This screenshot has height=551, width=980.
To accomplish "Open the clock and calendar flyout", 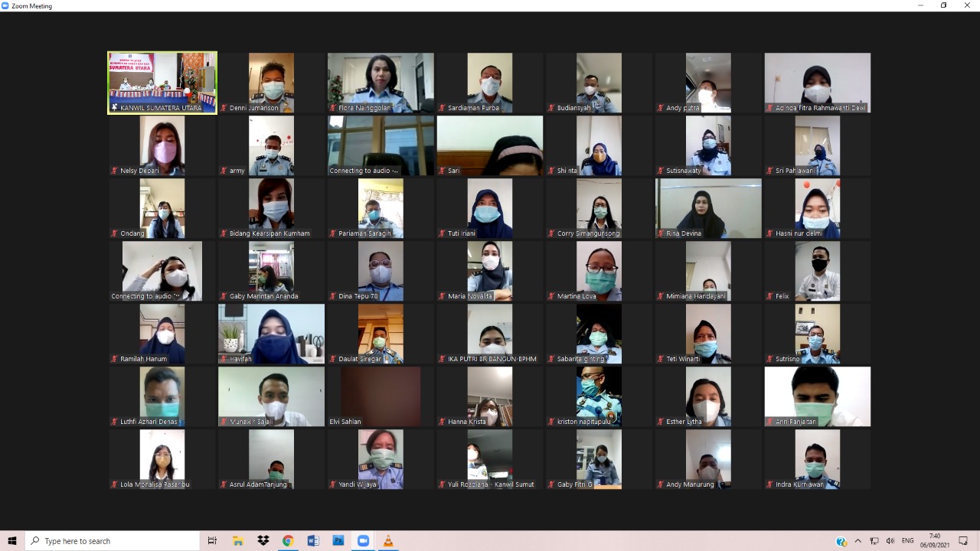I will (x=934, y=541).
